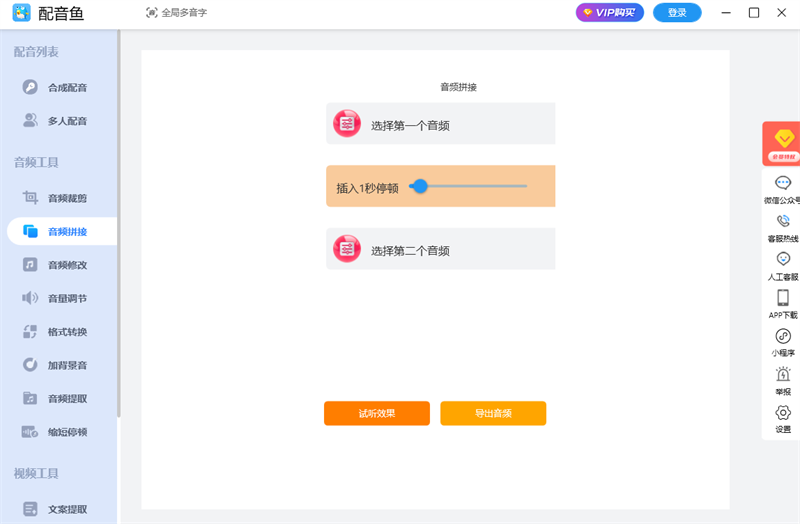Open the 音频提取 tool
This screenshot has width=800, height=524.
(x=66, y=398)
